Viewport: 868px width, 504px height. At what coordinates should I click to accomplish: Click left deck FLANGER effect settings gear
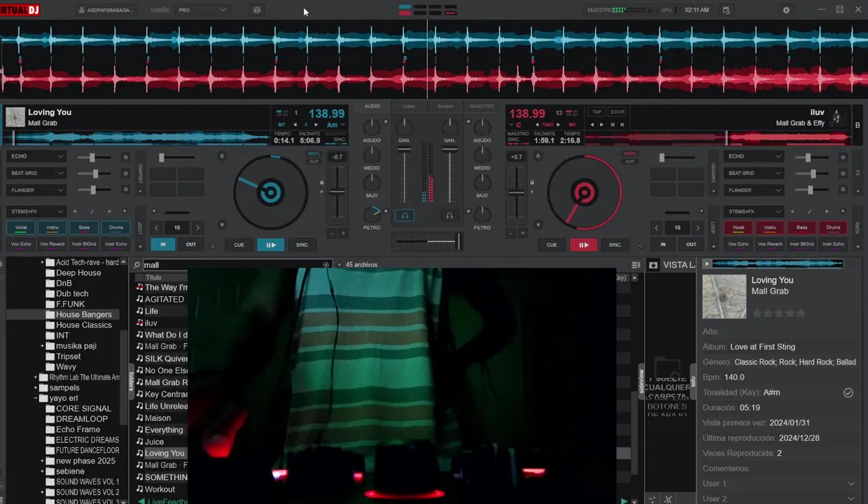pyautogui.click(x=126, y=190)
